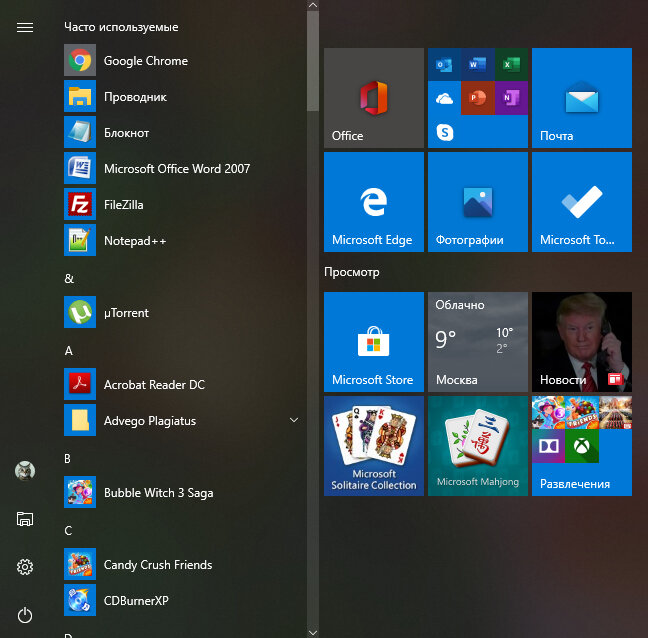This screenshot has height=638, width=648.
Task: Click the user account avatar
Action: pyautogui.click(x=25, y=471)
